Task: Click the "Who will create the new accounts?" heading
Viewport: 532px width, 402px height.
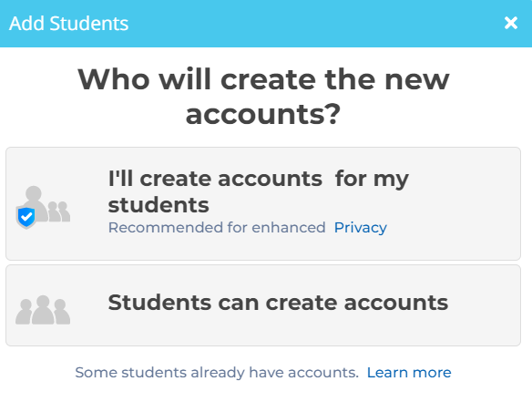Action: tap(263, 97)
